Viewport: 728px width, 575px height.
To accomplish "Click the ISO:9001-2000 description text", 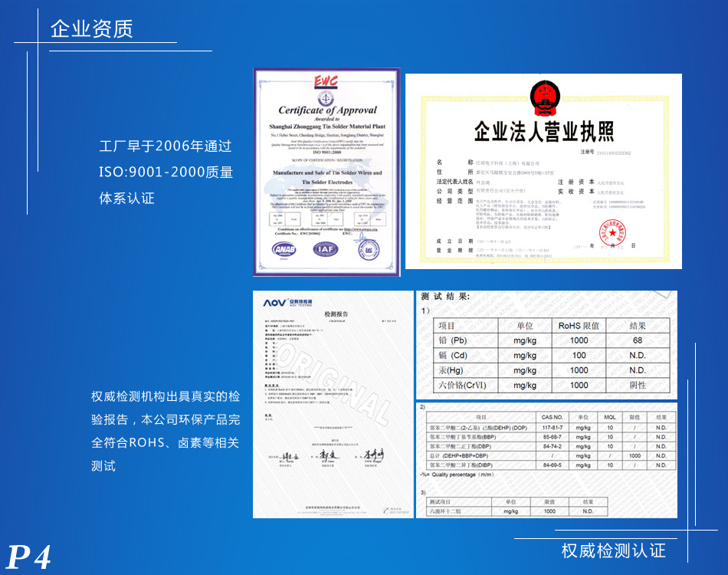I will (166, 172).
